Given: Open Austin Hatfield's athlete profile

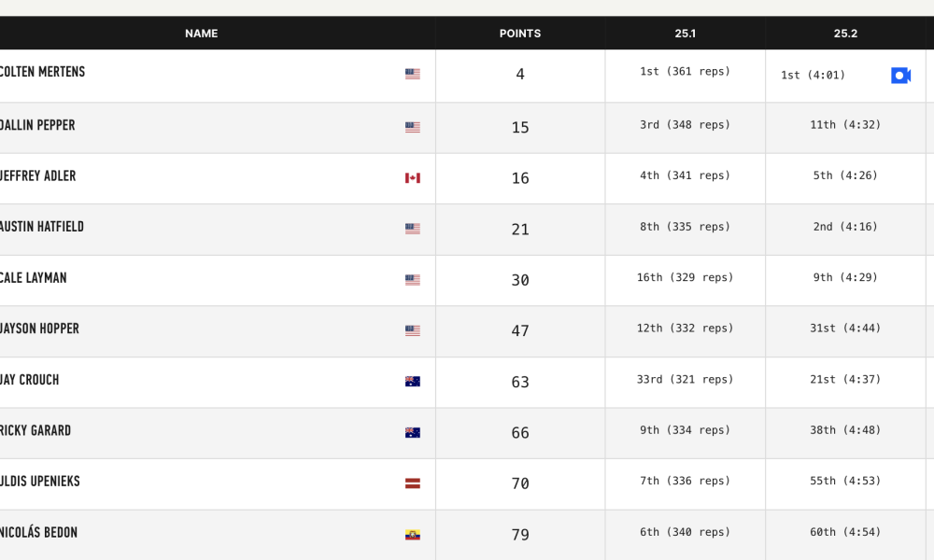Looking at the screenshot, I should coord(42,227).
